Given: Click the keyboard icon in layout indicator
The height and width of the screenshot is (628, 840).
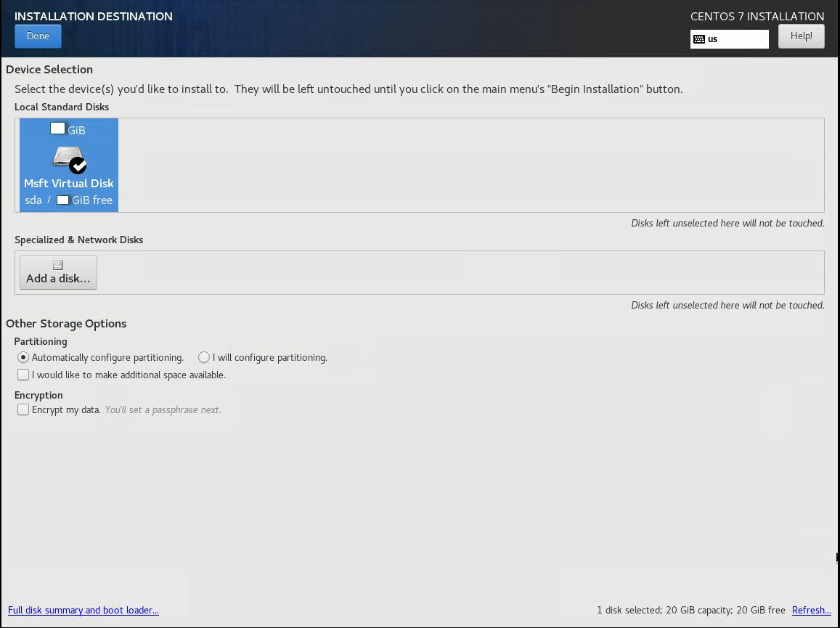Looking at the screenshot, I should (x=699, y=39).
